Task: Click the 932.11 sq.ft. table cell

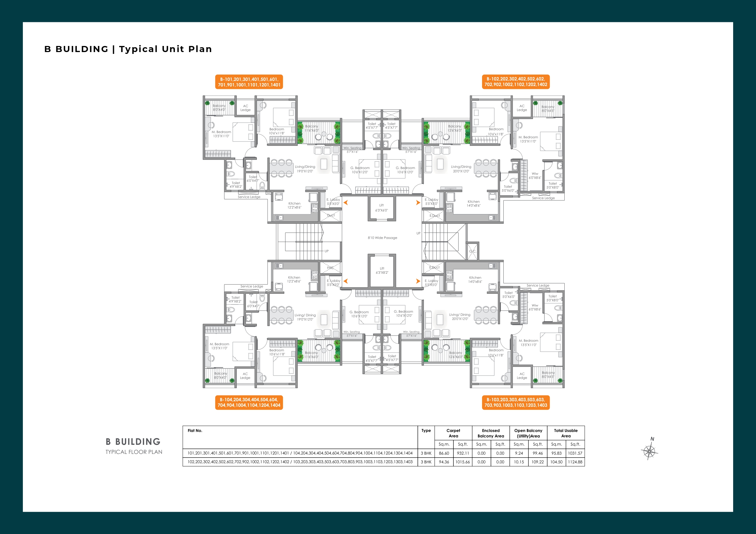Action: (x=463, y=453)
